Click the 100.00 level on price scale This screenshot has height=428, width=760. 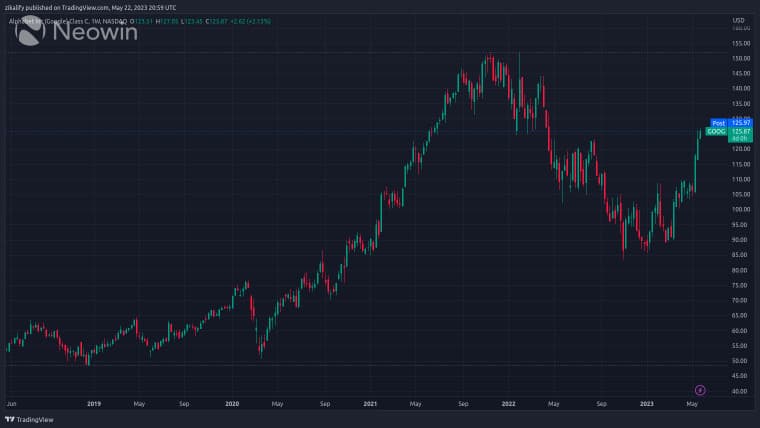coord(740,209)
